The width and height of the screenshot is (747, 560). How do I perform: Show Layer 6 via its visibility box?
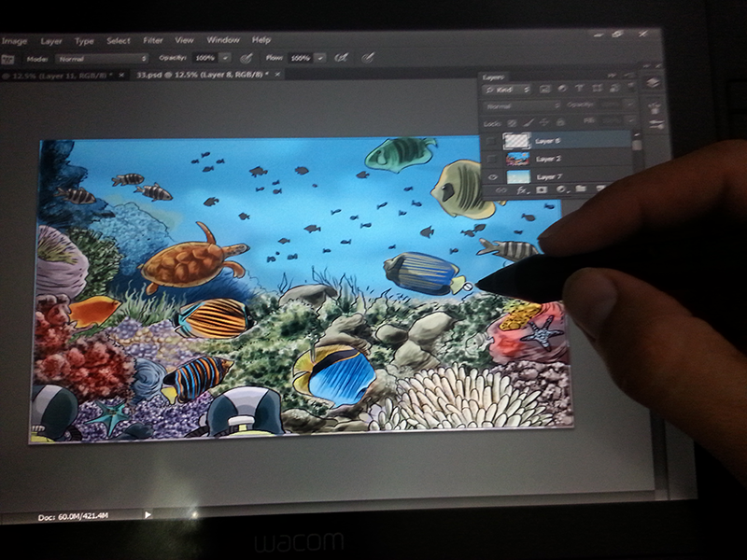pyautogui.click(x=492, y=142)
